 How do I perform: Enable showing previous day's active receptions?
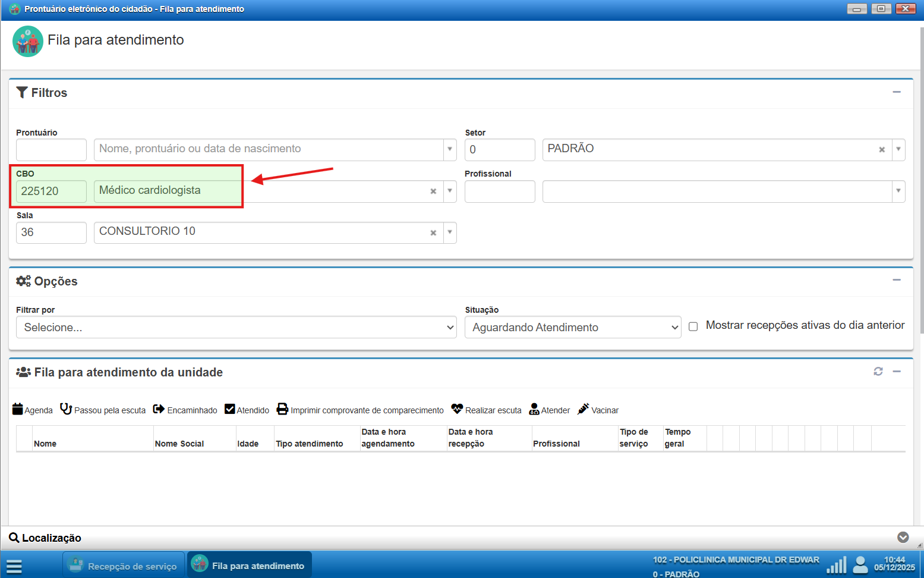pyautogui.click(x=693, y=326)
